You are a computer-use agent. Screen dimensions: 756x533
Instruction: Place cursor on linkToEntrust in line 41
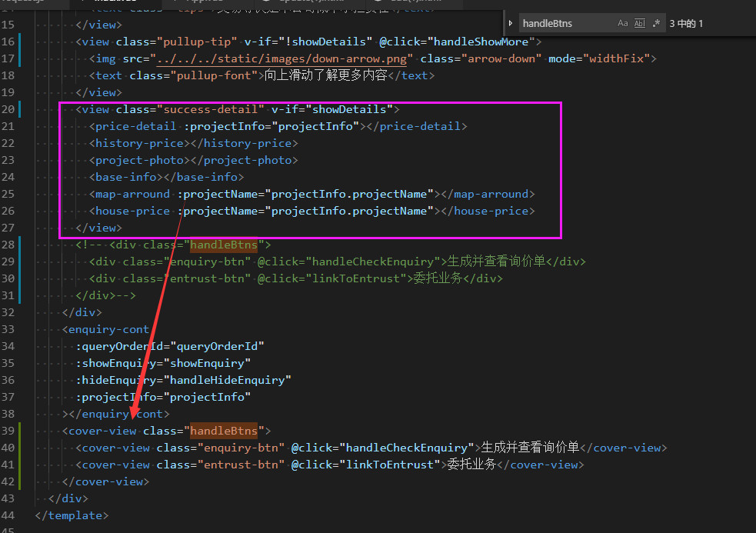click(x=392, y=465)
